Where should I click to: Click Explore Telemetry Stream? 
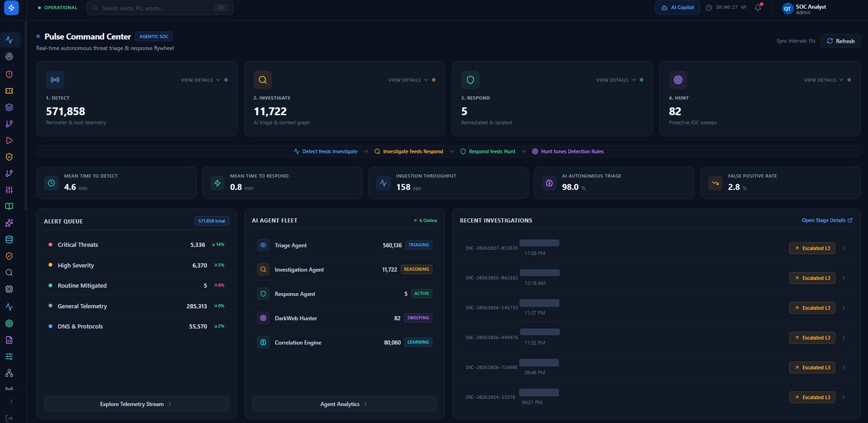click(137, 404)
